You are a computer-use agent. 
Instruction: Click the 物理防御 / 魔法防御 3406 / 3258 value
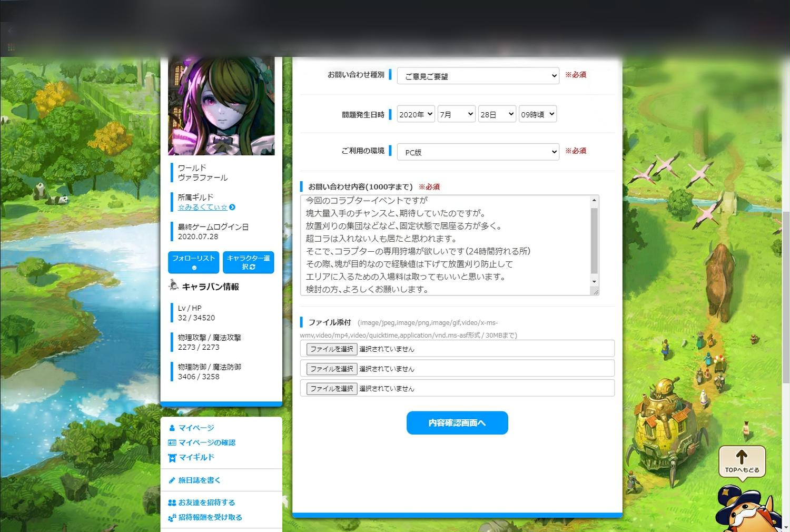(199, 377)
